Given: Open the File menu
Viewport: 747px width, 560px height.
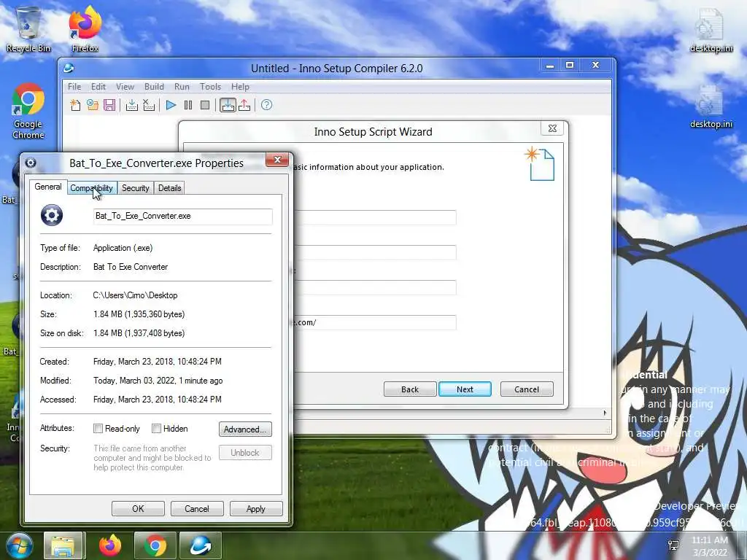Looking at the screenshot, I should pos(74,87).
